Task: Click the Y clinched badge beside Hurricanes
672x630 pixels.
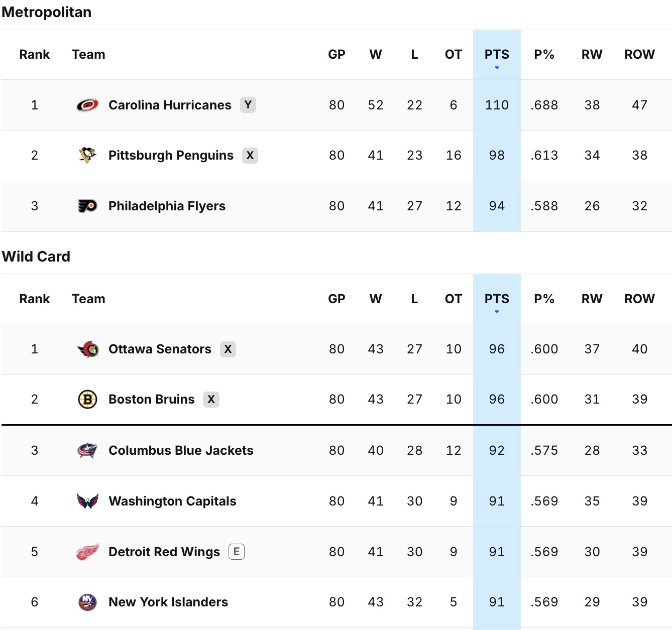Action: (248, 105)
